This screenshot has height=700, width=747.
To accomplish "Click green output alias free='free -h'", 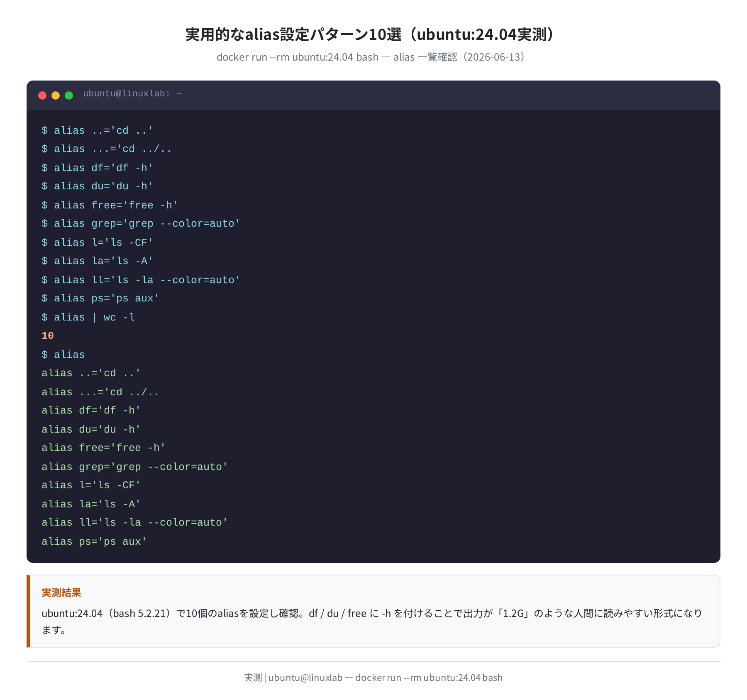I will [104, 448].
